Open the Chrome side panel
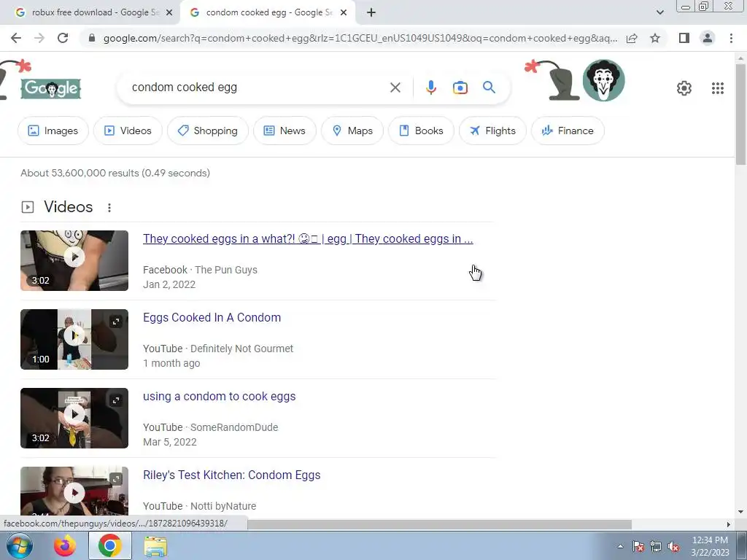Image resolution: width=747 pixels, height=560 pixels. 684,38
